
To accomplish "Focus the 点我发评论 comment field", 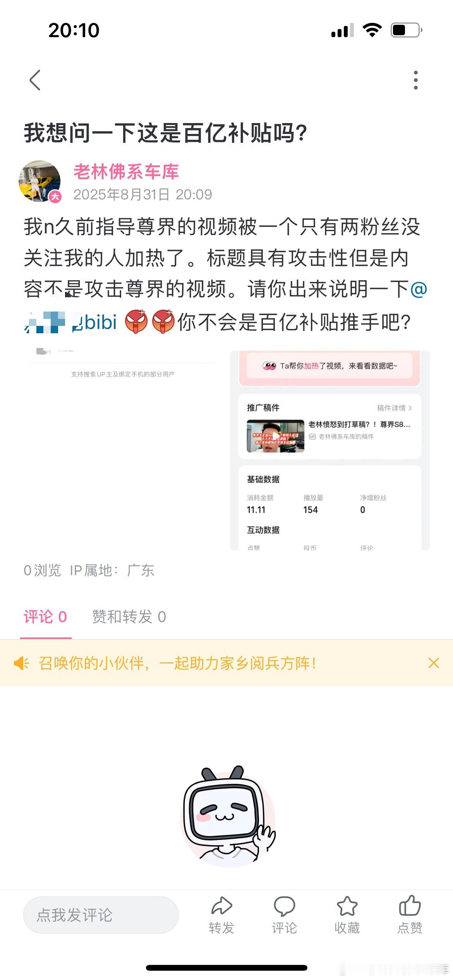I will (x=101, y=915).
